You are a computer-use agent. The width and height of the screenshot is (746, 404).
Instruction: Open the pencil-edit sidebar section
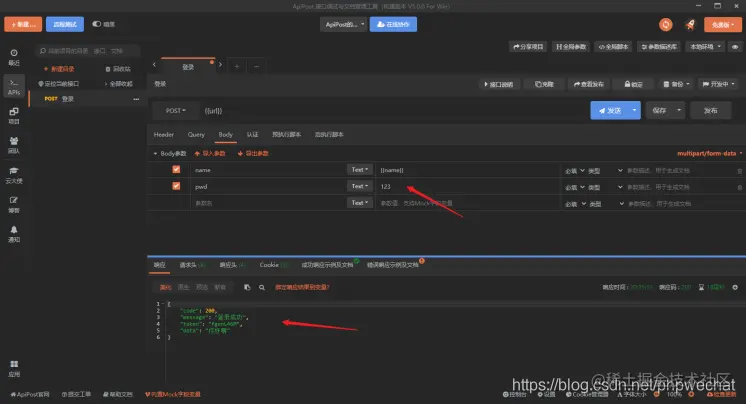click(14, 204)
